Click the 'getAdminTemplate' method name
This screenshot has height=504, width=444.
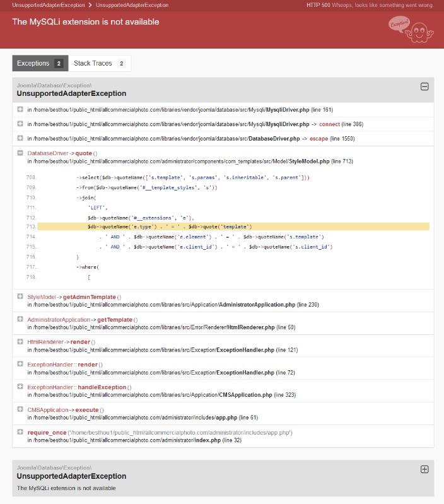coord(90,297)
